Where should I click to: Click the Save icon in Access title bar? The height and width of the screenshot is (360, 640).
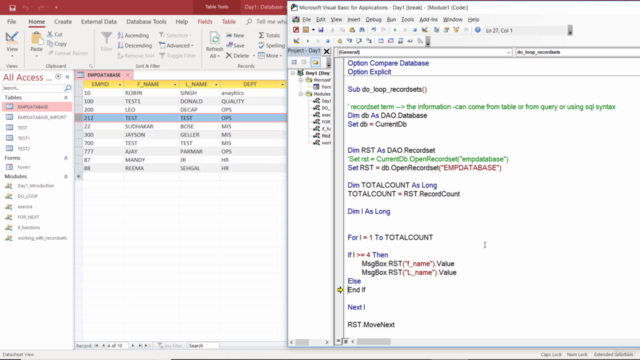click(x=12, y=7)
